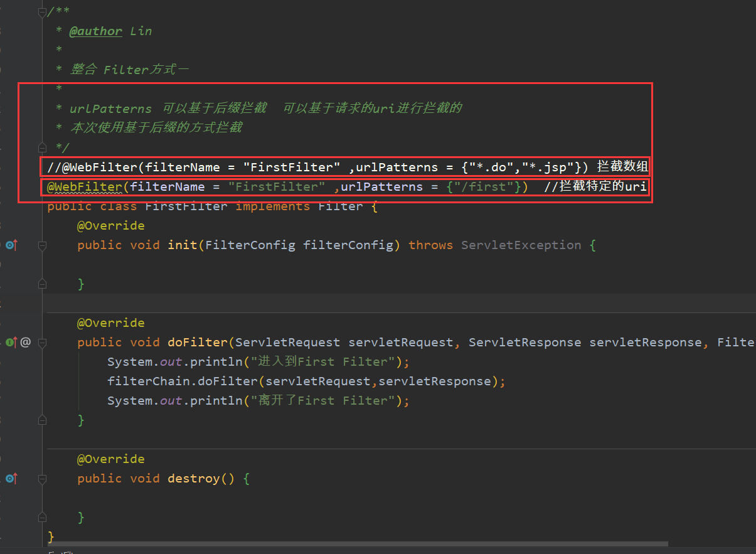Click the init method name
The width and height of the screenshot is (756, 554).
click(x=183, y=245)
